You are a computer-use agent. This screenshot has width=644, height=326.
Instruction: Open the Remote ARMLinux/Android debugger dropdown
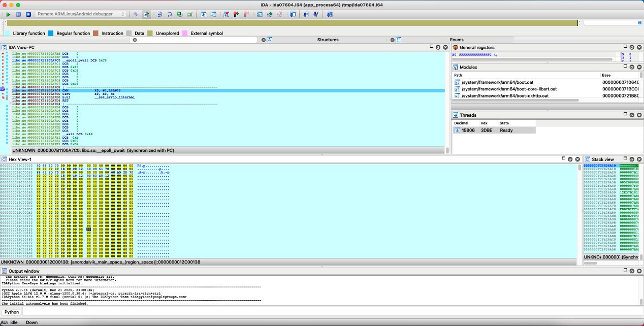[x=81, y=14]
